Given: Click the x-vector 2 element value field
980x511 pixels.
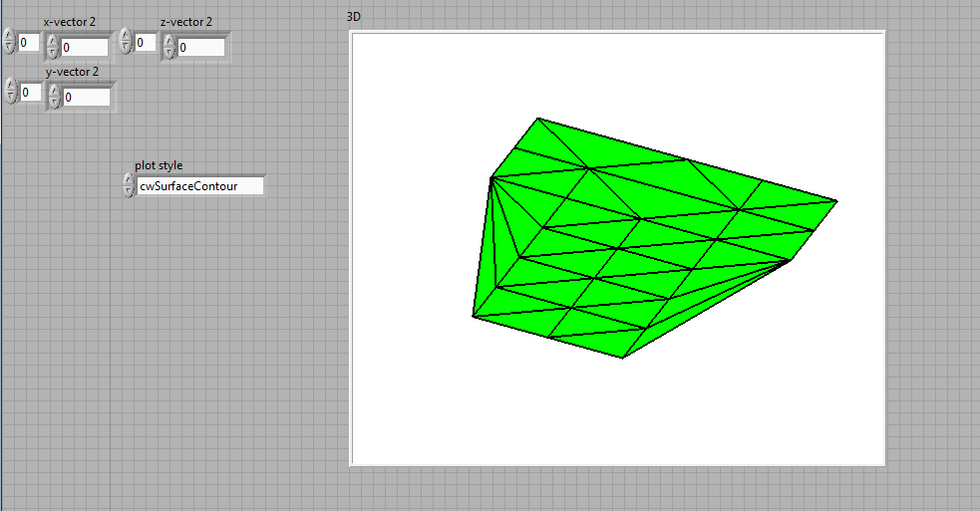Looking at the screenshot, I should click(85, 48).
